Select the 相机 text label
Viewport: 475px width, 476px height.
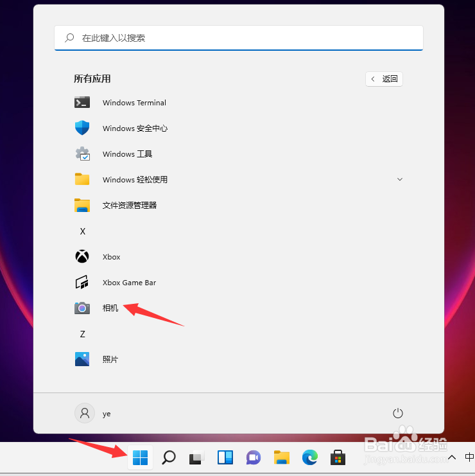pyautogui.click(x=110, y=308)
